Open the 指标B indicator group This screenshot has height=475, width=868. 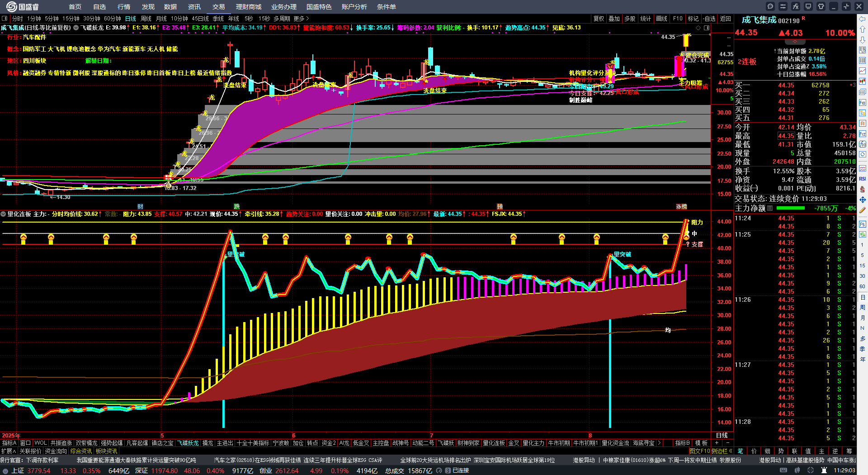[x=682, y=443]
